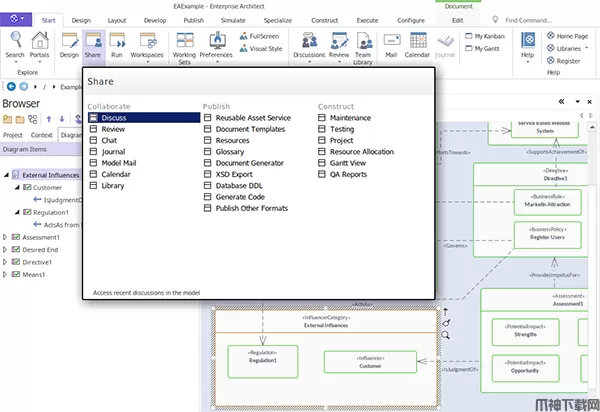Expand the Directive1 tree node
The width and height of the screenshot is (600, 412).
6,262
